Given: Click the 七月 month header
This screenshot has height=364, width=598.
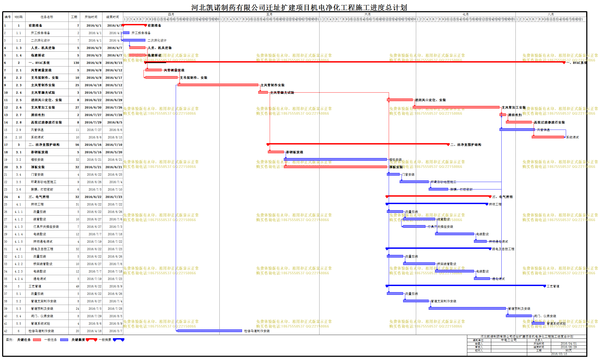Looking at the screenshot, I should click(x=466, y=14).
